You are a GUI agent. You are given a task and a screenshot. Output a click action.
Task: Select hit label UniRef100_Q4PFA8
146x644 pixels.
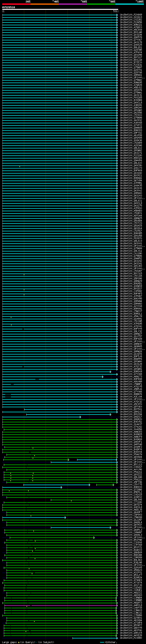coord(131,445)
